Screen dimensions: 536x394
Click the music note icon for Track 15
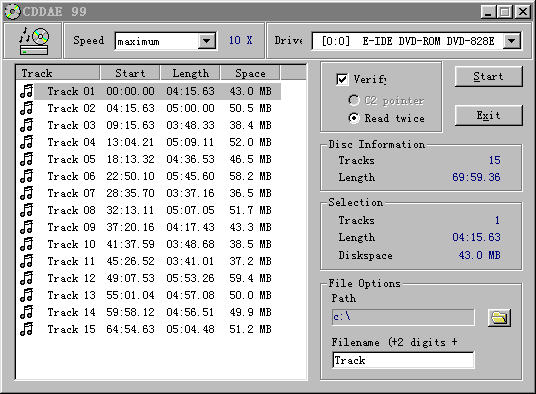click(x=27, y=329)
